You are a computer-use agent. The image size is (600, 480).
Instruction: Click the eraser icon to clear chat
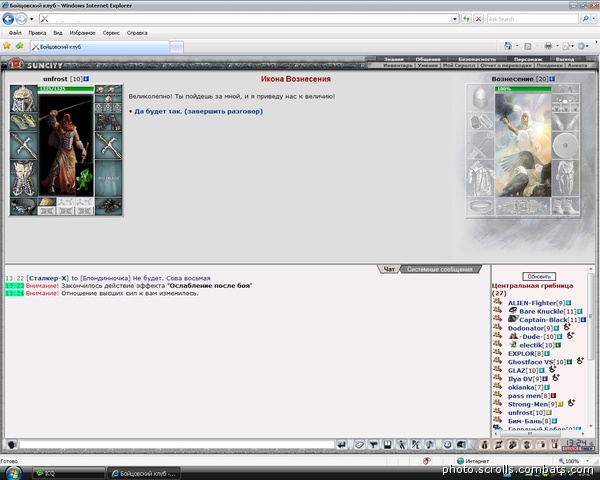pos(359,444)
